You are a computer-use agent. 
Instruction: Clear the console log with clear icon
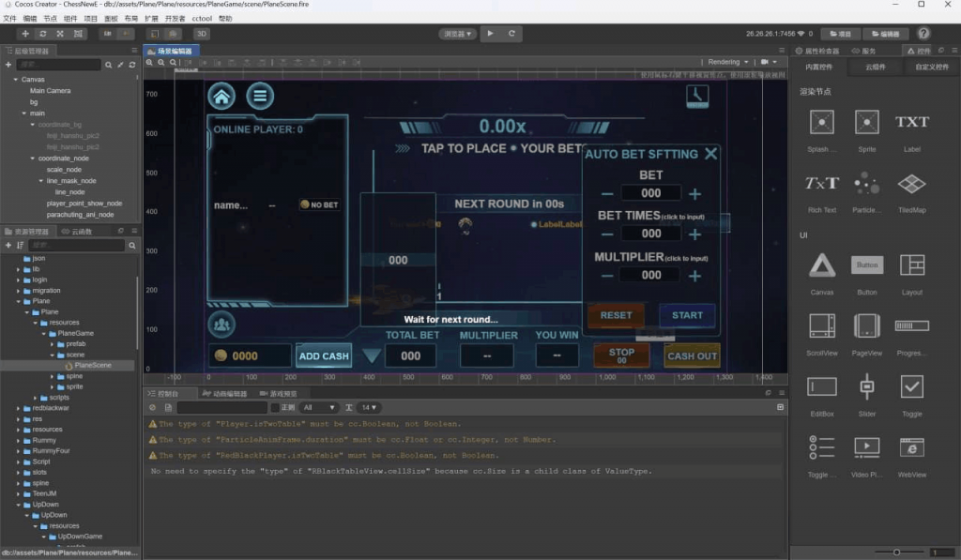[x=153, y=408]
